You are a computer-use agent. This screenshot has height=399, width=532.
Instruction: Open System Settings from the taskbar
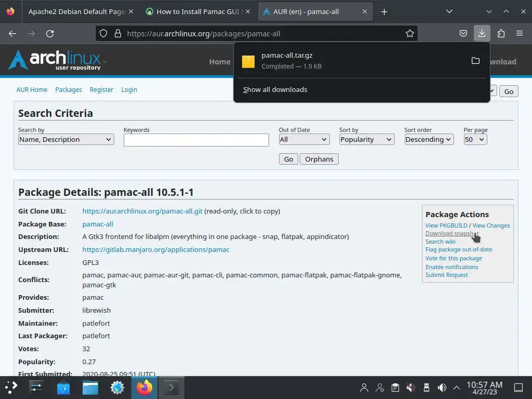pyautogui.click(x=36, y=388)
